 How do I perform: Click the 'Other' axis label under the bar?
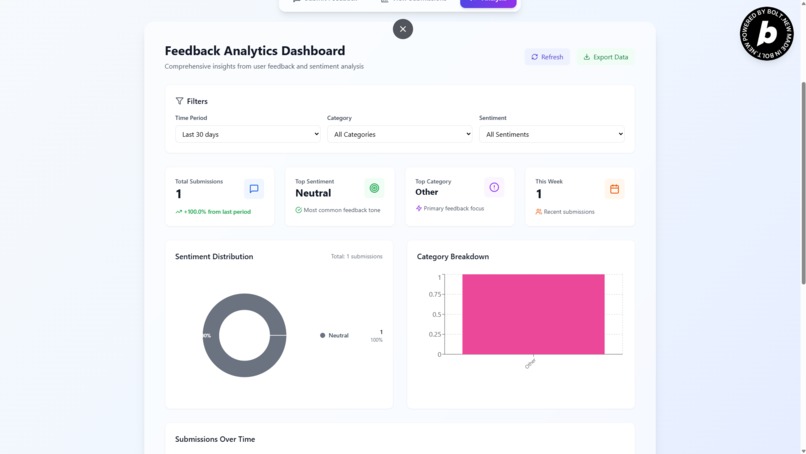(x=530, y=364)
